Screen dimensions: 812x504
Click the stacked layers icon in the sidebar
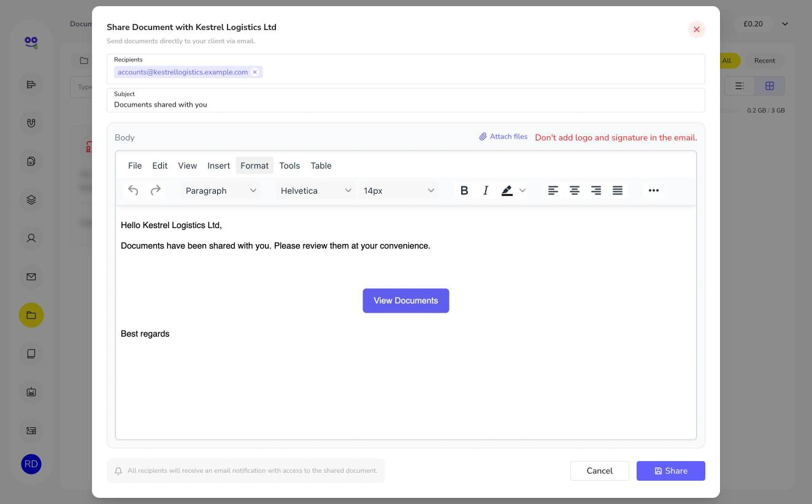tap(31, 200)
